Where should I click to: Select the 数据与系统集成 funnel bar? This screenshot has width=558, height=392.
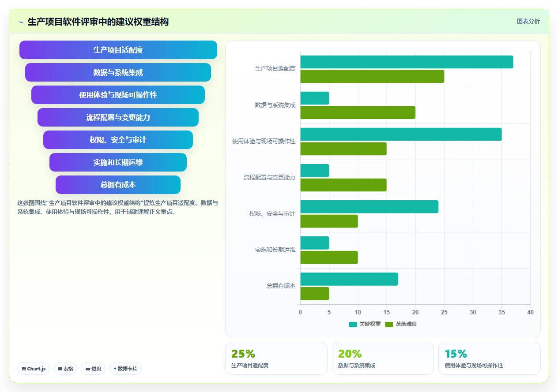click(x=118, y=72)
